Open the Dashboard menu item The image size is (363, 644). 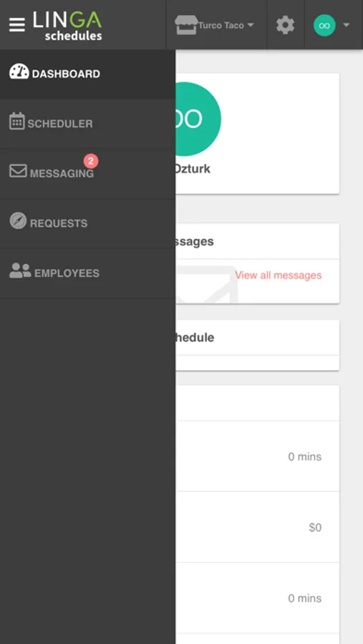(x=87, y=74)
